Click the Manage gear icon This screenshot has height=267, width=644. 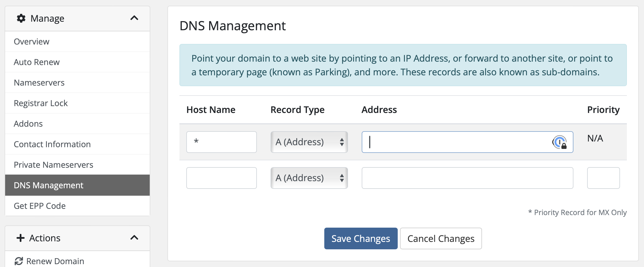point(21,18)
